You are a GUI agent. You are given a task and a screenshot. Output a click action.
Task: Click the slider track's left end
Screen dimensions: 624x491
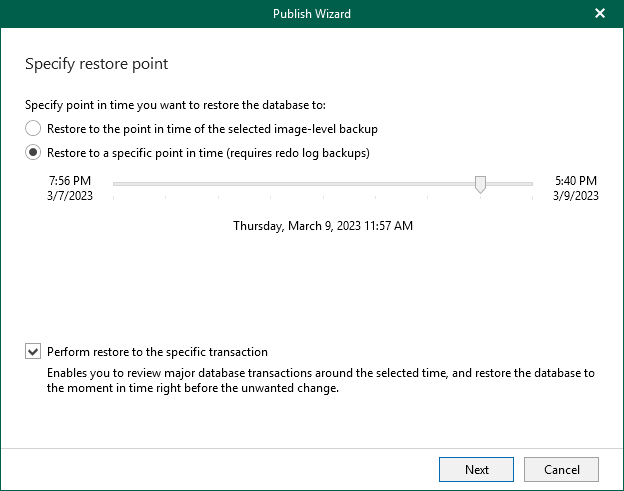[117, 184]
